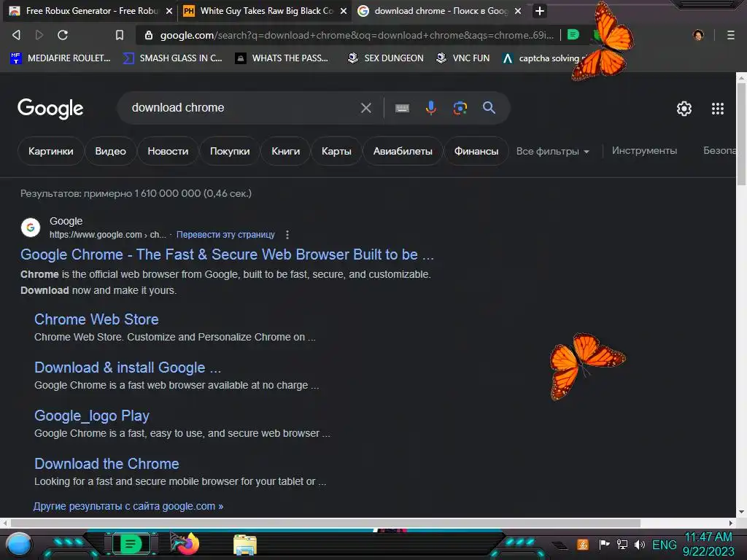The height and width of the screenshot is (560, 747).
Task: Open the Action Center flag tray icon
Action: [604, 544]
